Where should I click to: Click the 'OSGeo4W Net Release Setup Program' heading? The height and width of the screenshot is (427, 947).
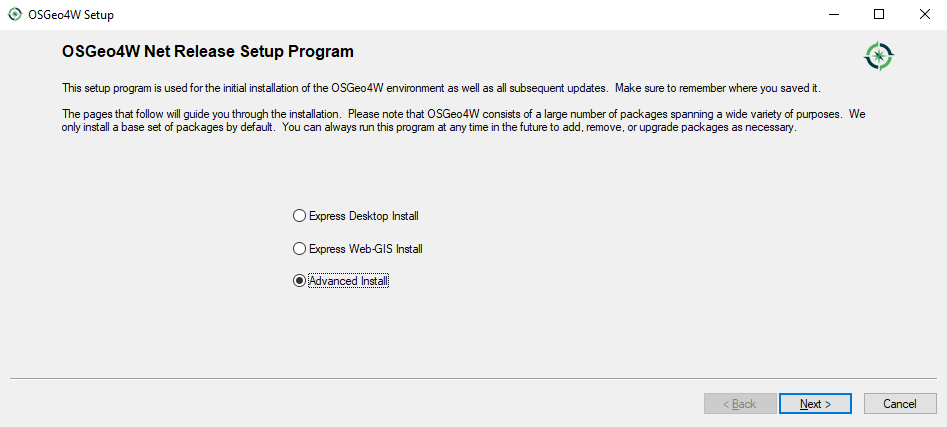click(x=208, y=51)
